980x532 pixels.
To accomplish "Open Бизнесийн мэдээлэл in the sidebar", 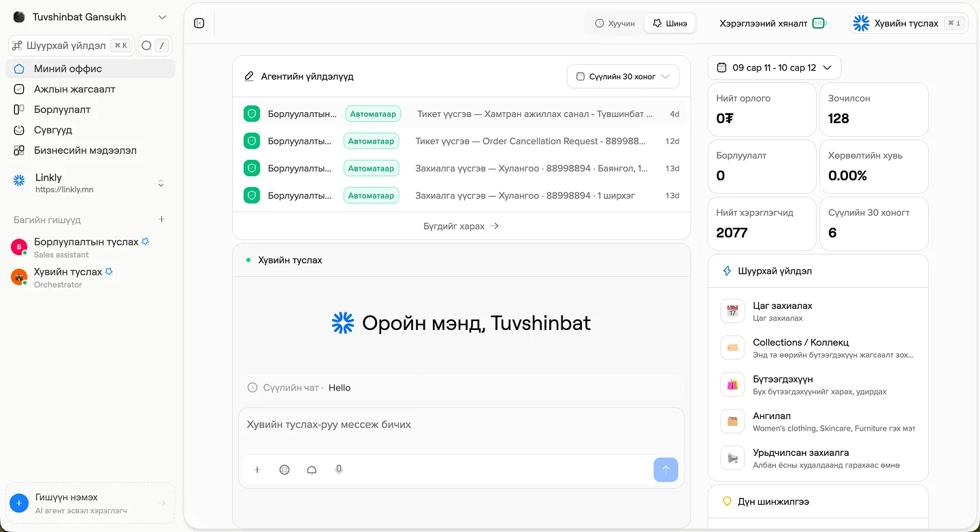I will coord(90,150).
